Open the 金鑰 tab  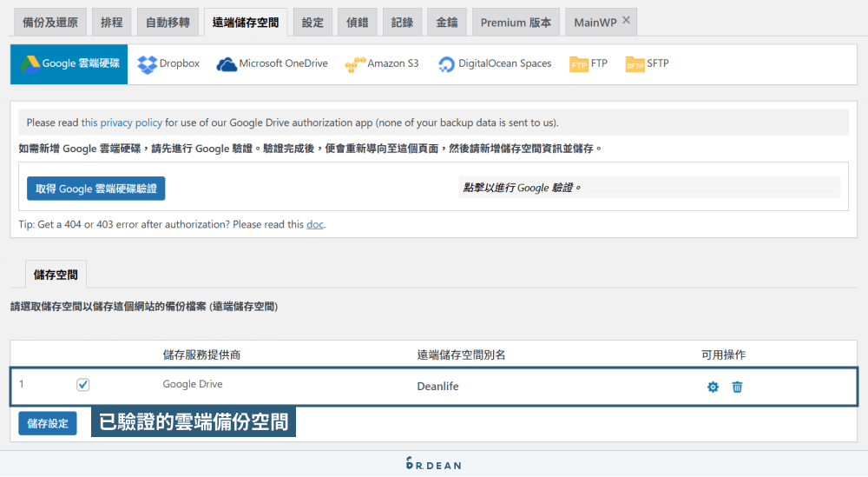(x=447, y=23)
